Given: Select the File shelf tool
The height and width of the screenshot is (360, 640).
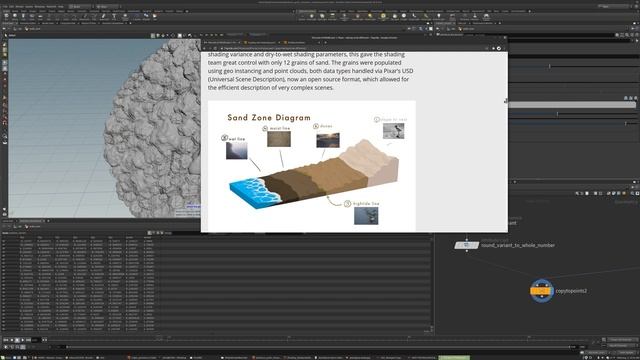Looking at the screenshot, I should click(x=155, y=16).
